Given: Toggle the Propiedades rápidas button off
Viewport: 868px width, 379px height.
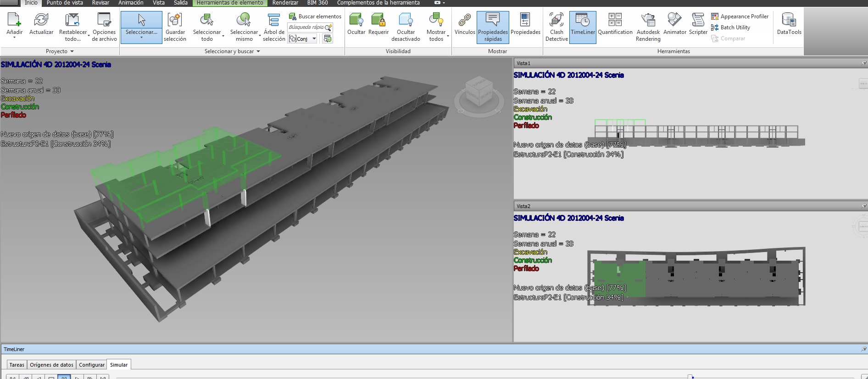Looking at the screenshot, I should (x=493, y=27).
